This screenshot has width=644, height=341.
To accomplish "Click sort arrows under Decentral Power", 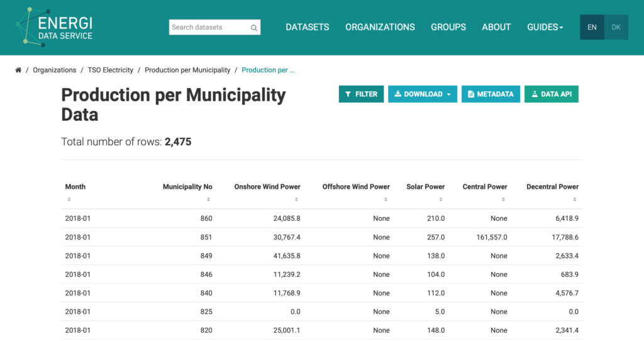I will (x=575, y=199).
